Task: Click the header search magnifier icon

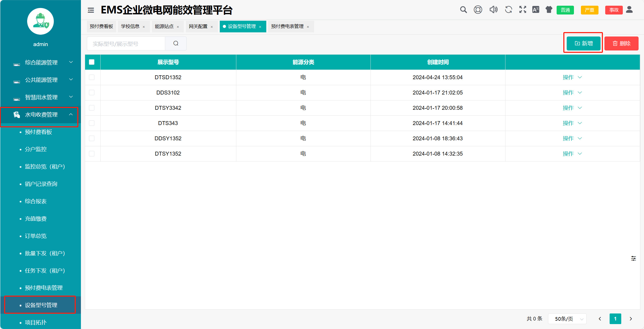Action: click(x=463, y=10)
